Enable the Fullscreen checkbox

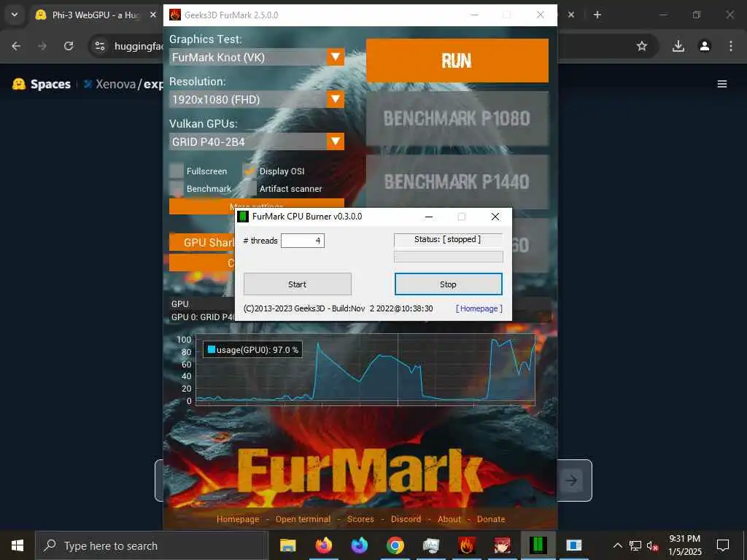pos(177,171)
